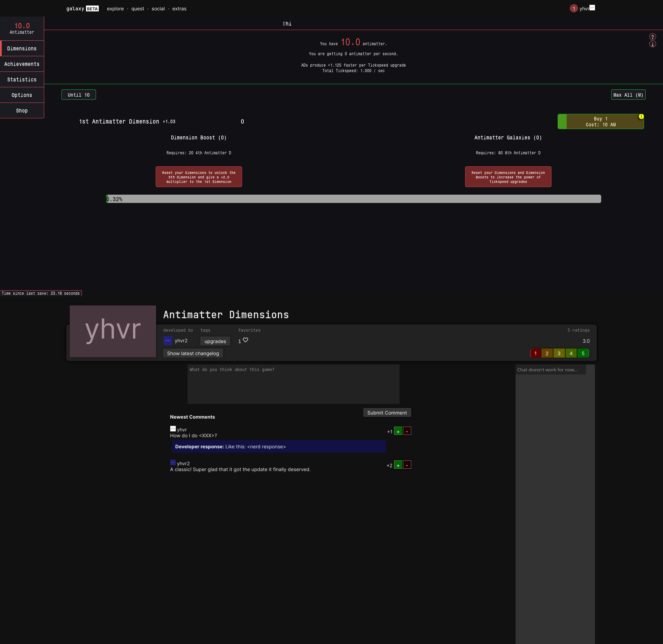
Task: Select the explore menu item
Action: [x=115, y=8]
